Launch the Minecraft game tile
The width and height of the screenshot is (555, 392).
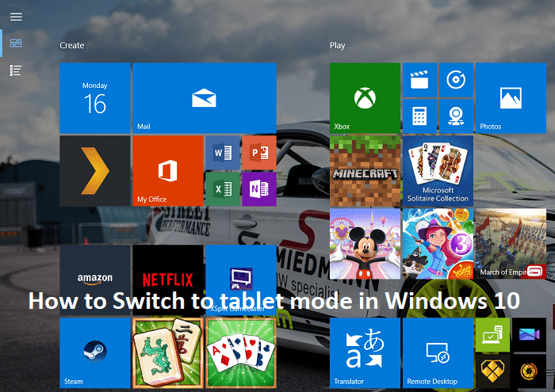point(365,170)
